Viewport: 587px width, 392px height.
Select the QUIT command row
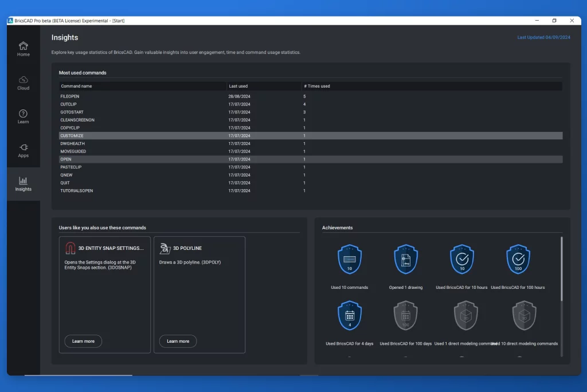pos(311,183)
